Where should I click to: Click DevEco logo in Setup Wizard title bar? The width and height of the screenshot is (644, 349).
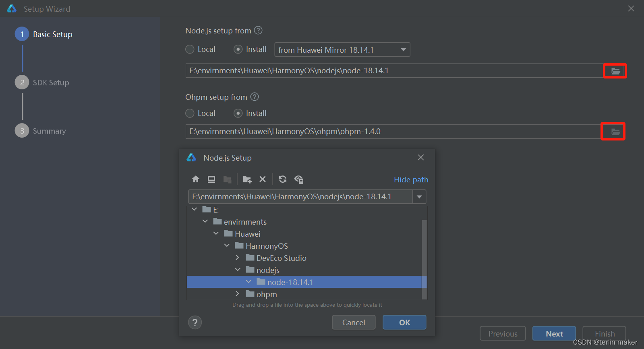click(x=12, y=8)
